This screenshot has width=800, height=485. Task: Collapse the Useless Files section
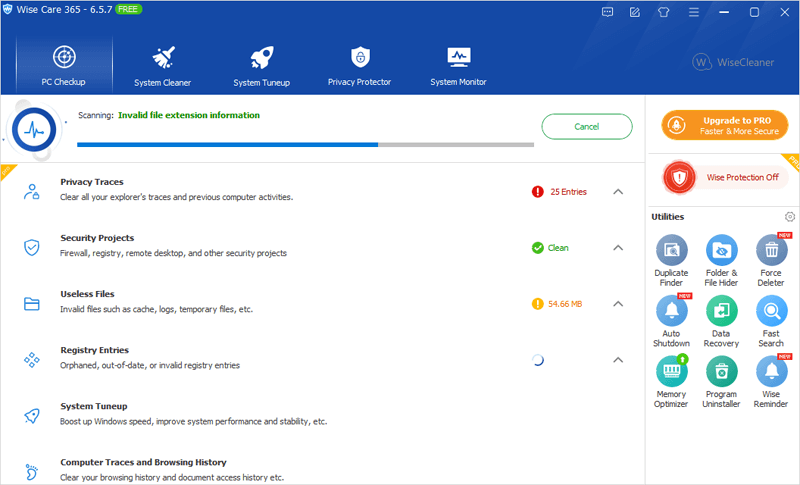(618, 304)
